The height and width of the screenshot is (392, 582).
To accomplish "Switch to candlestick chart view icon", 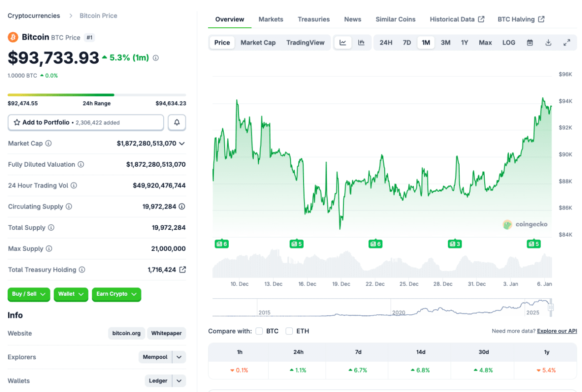I will [x=361, y=43].
